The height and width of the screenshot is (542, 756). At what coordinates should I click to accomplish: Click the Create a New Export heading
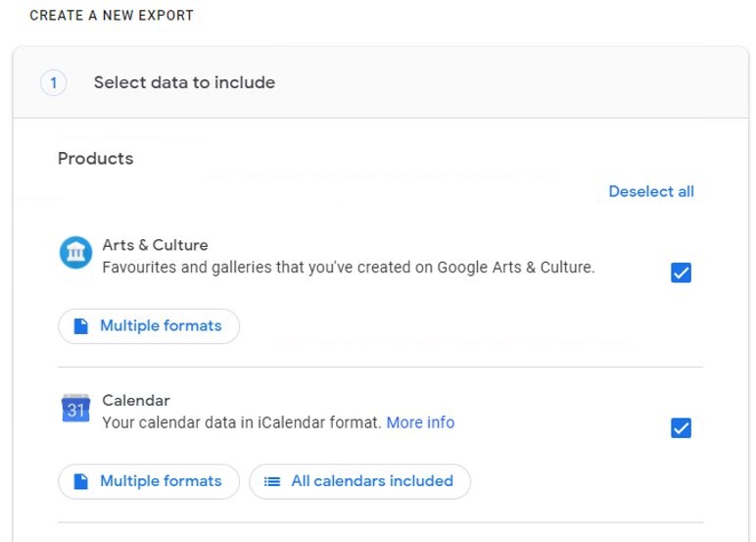(x=112, y=16)
